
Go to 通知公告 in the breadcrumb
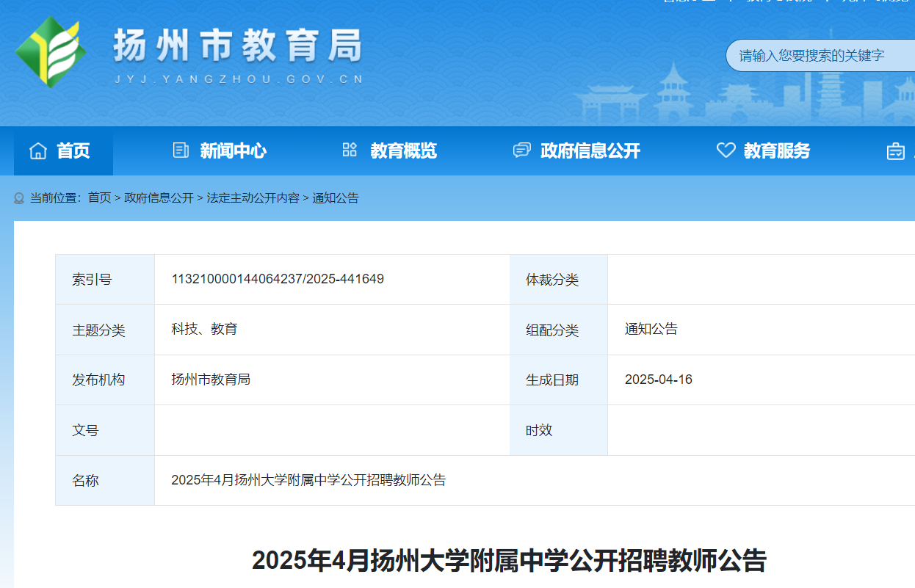click(336, 198)
